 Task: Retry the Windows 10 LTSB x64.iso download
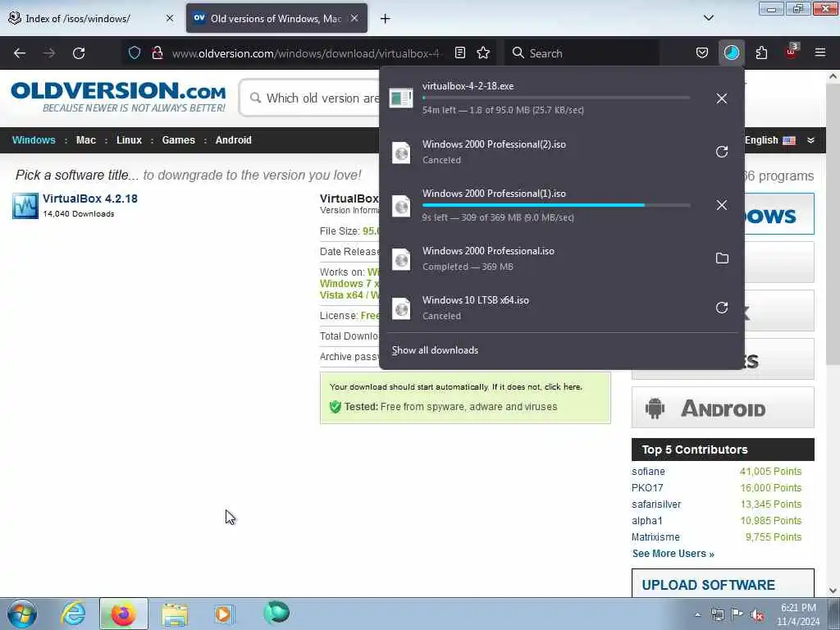(x=722, y=308)
